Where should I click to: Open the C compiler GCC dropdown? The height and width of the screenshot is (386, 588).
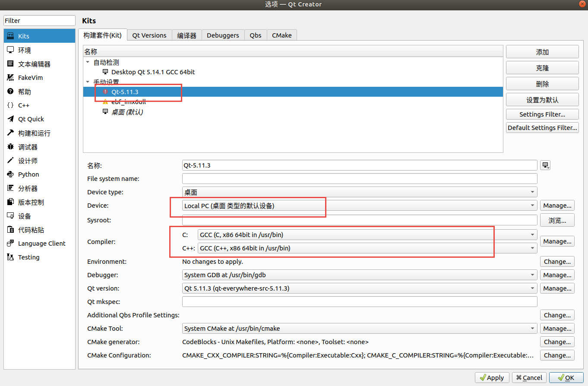pos(367,235)
